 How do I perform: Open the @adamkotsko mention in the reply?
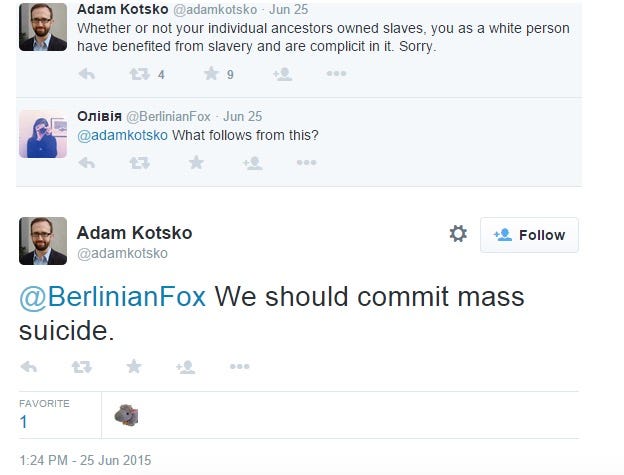click(123, 135)
